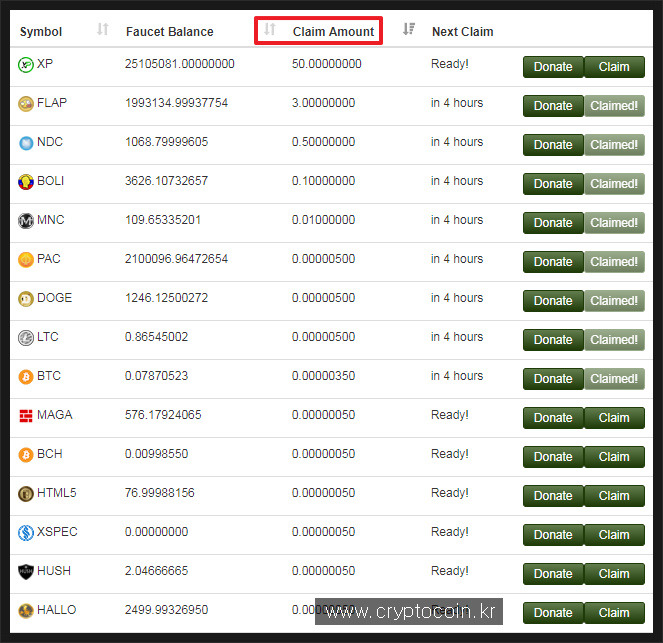Sort by Faucet Balance using sort arrows before Claim Amount
Screen dimensions: 663x643
pyautogui.click(x=270, y=29)
